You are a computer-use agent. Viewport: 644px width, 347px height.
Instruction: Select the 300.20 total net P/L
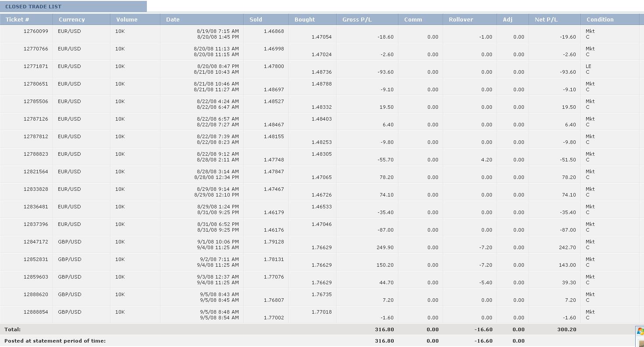tap(567, 329)
